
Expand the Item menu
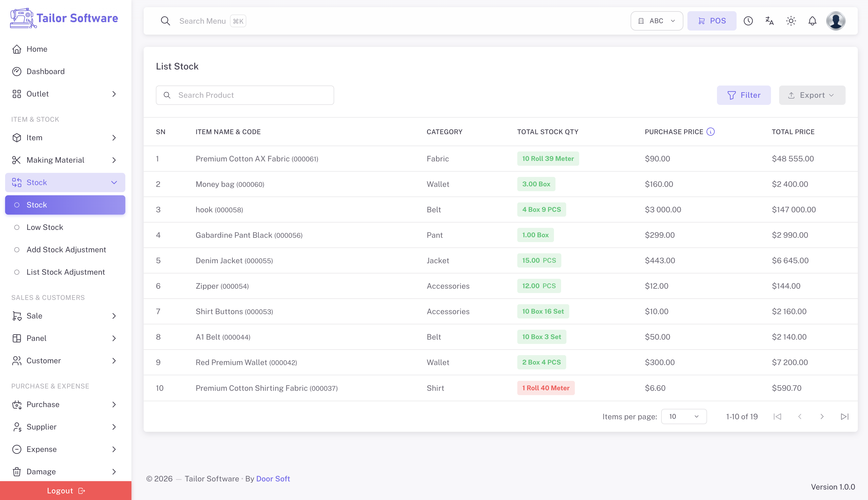click(65, 138)
